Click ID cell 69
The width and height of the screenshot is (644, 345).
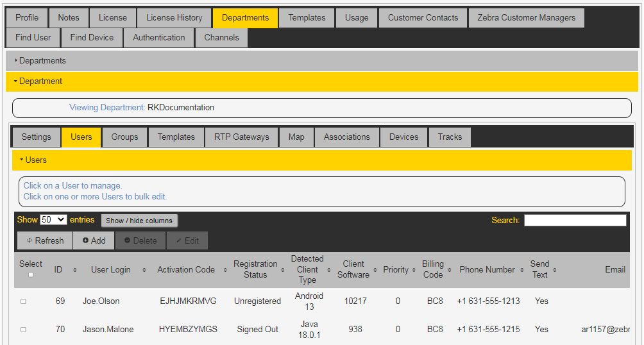(60, 301)
